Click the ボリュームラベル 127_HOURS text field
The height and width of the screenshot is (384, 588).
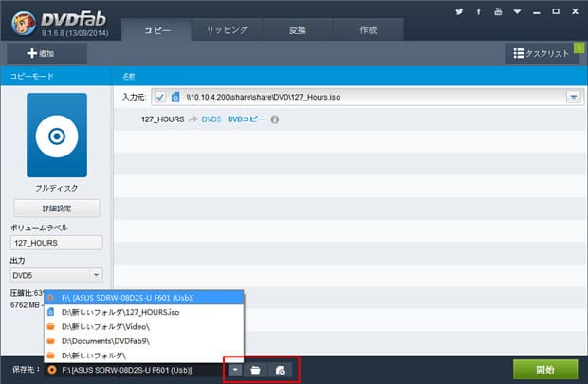[57, 242]
